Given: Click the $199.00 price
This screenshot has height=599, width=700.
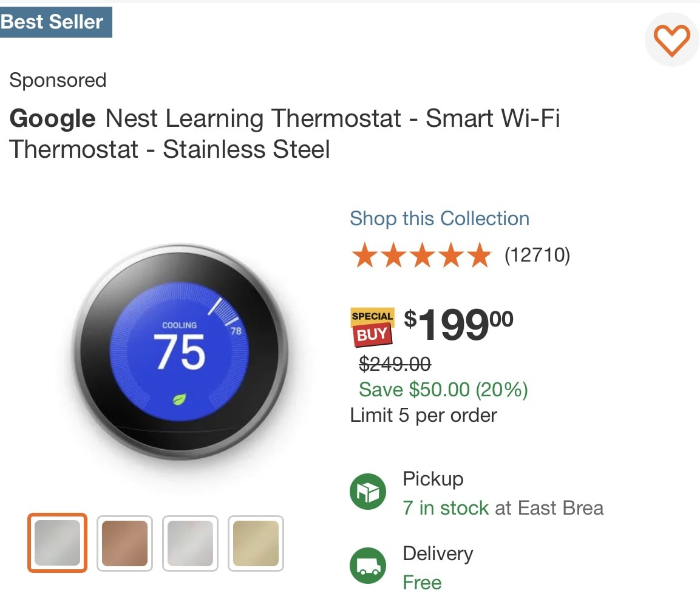Looking at the screenshot, I should [458, 325].
